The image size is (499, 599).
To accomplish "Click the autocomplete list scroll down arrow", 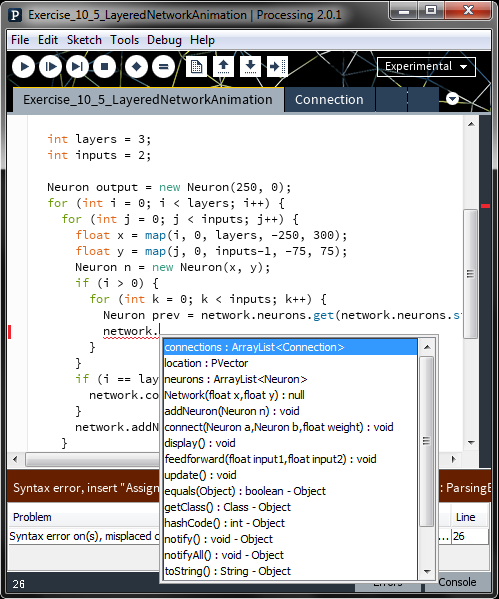I will pyautogui.click(x=427, y=572).
